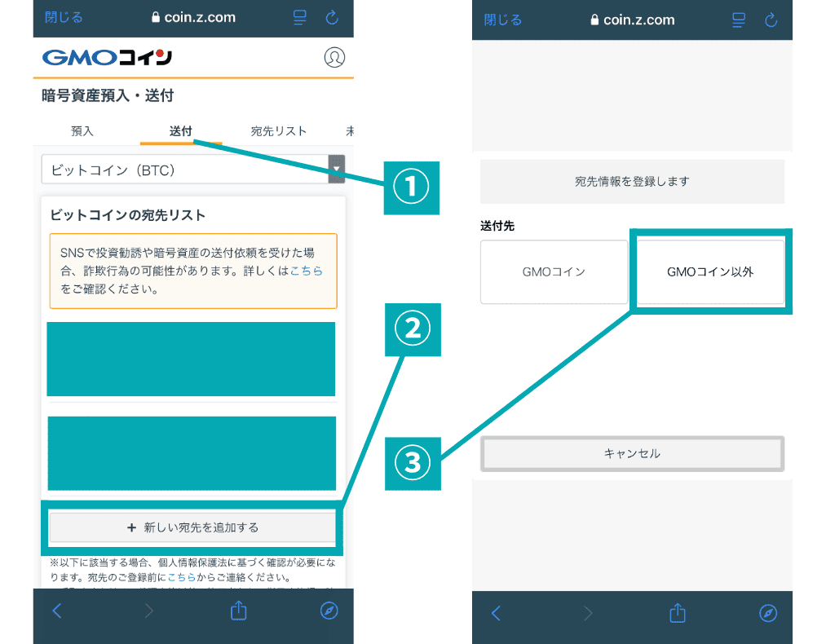826x644 pixels.
Task: Switch to the 預入 tab
Action: 82,130
